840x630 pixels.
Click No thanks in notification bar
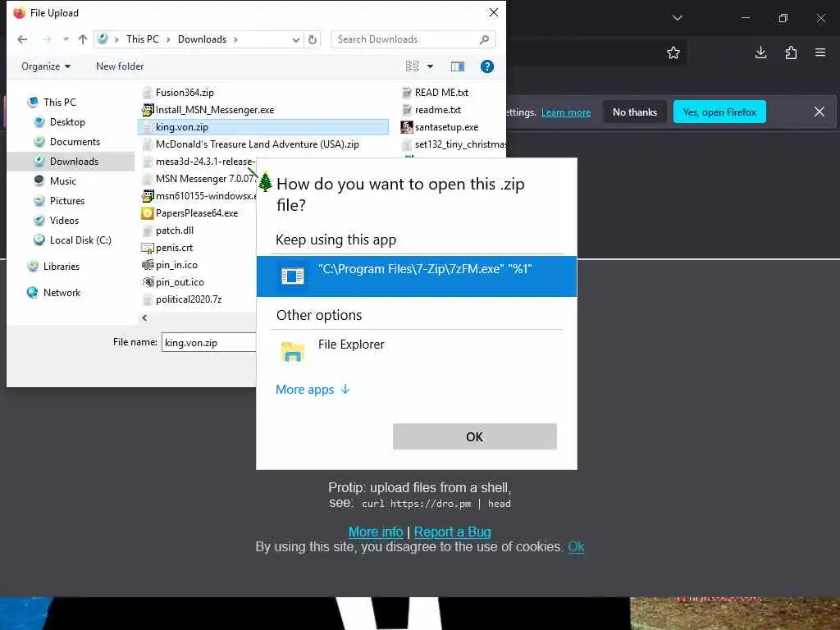coord(634,112)
